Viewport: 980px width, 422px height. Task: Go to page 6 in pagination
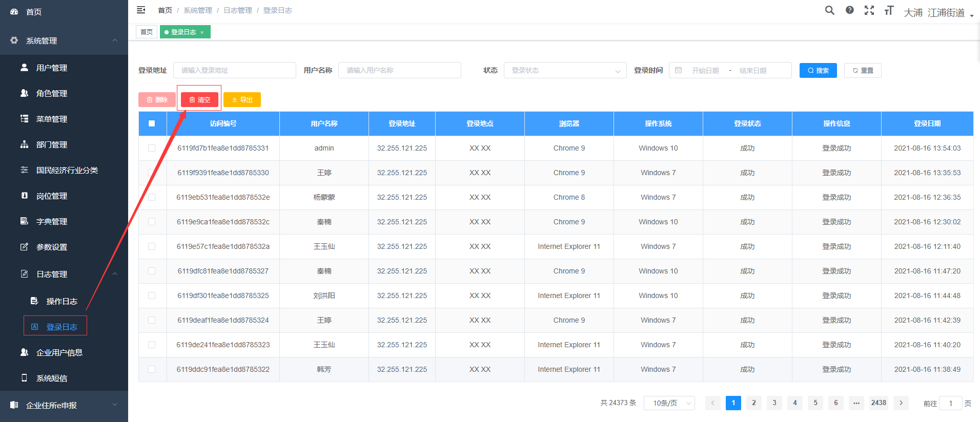[835, 403]
